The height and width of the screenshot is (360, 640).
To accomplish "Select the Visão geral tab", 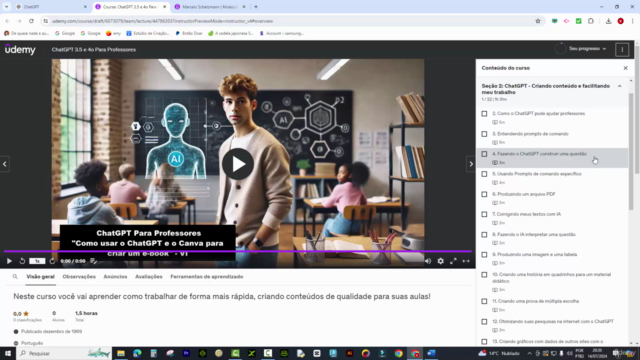I will coord(40,277).
